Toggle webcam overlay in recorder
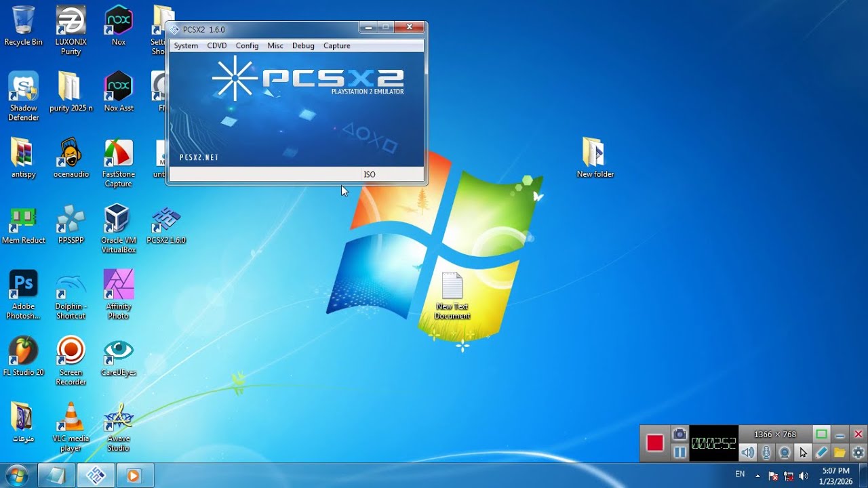Image resolution: width=868 pixels, height=488 pixels. coord(785,453)
